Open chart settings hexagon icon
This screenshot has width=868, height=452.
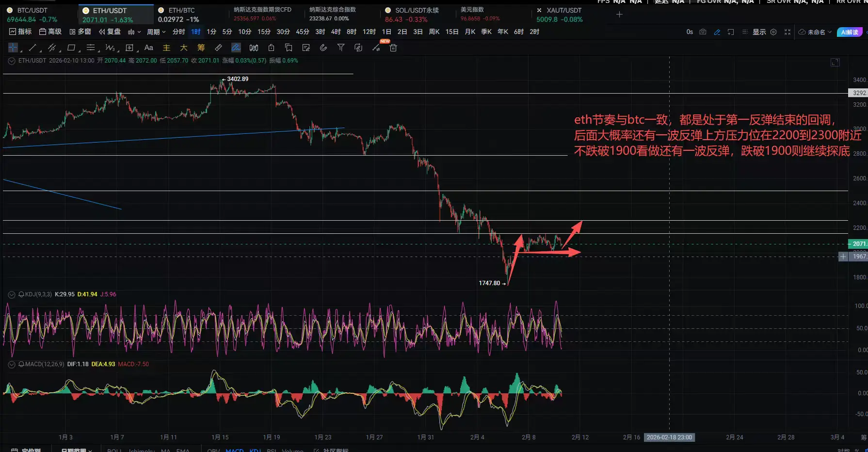(x=773, y=32)
